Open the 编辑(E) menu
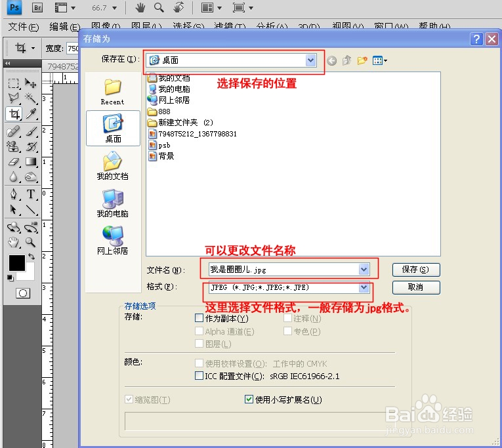Viewport: 502px width, 448px height. [64, 27]
